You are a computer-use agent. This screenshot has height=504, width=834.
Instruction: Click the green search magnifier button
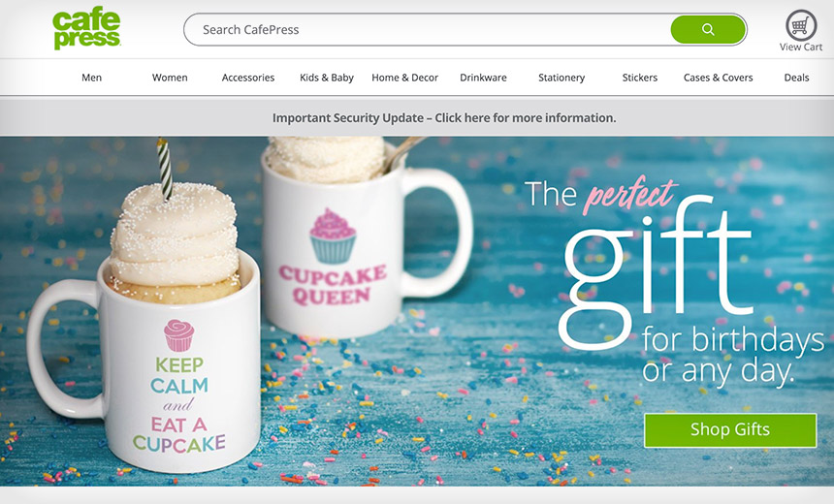(708, 29)
